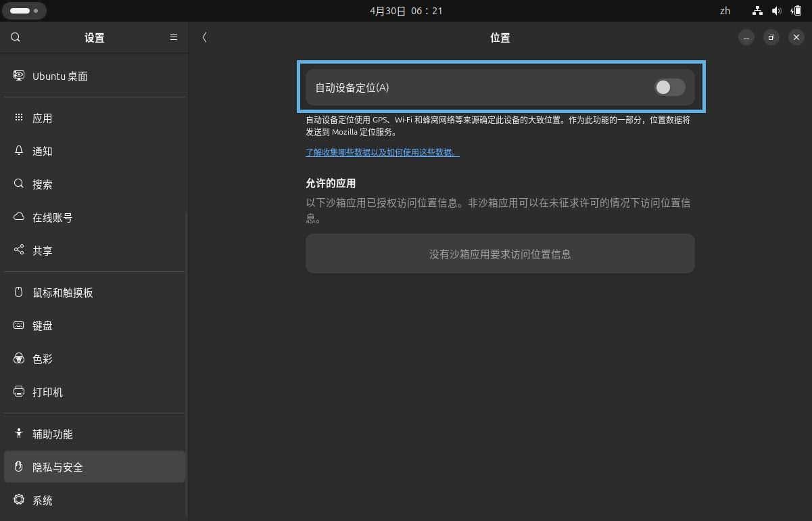Open system tray volume and network menu
Screen dimensions: 812x521
[776, 11]
